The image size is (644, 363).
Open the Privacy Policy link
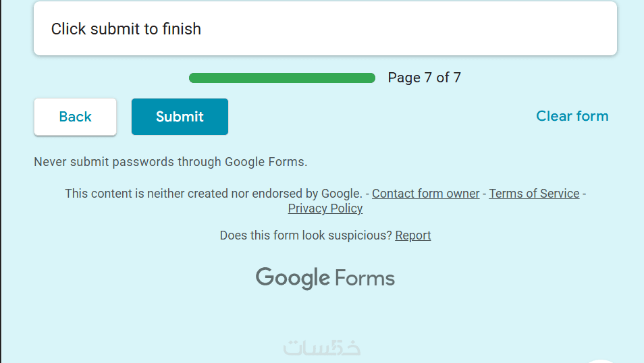tap(325, 208)
